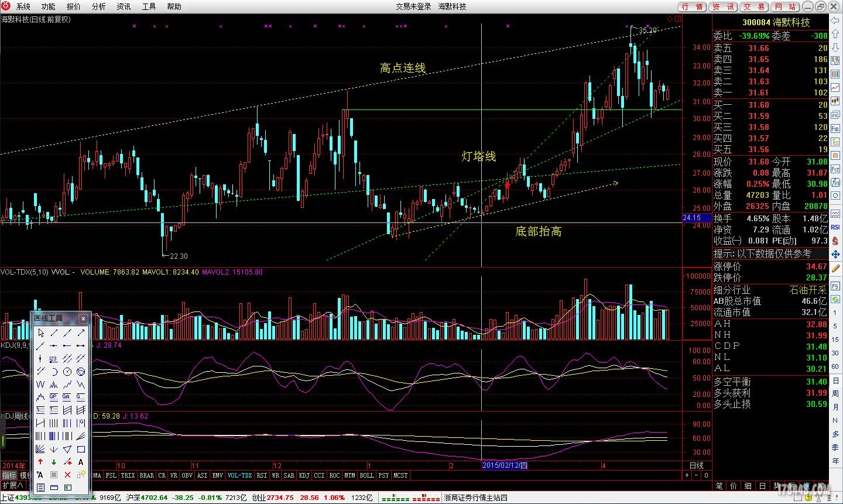Screen dimensions: 843x504
Task: Close the 画线工具 drawing tools panel
Action: point(83,318)
